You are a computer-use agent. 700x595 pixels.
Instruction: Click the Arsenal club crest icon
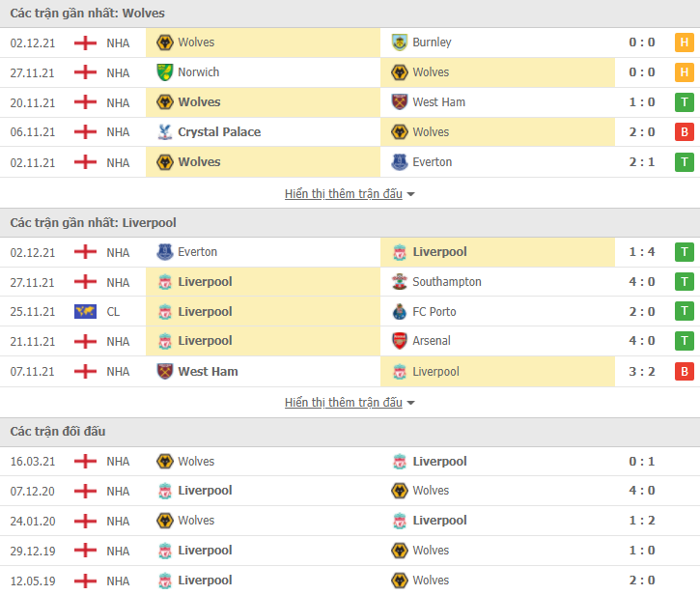tap(399, 341)
